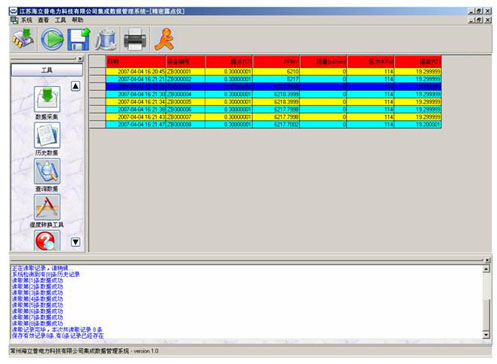
Task: Click the floppy disk save icon
Action: (x=79, y=39)
